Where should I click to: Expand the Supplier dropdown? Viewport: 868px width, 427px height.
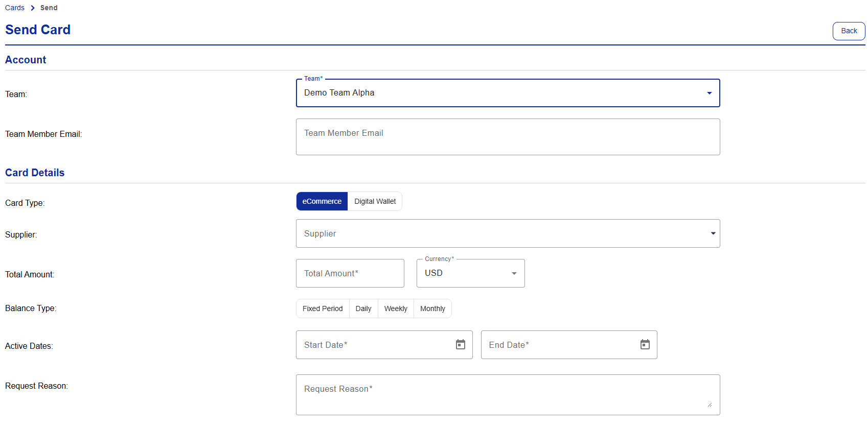coord(508,233)
